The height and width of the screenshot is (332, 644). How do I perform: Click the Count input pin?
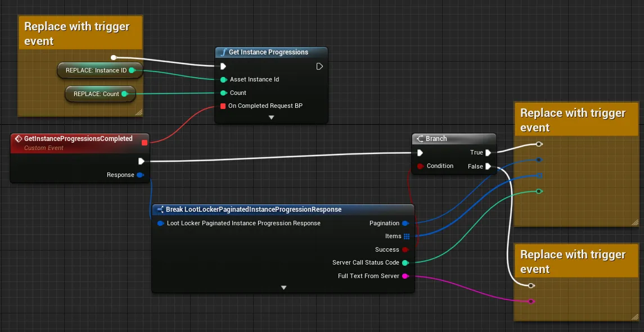coord(223,93)
